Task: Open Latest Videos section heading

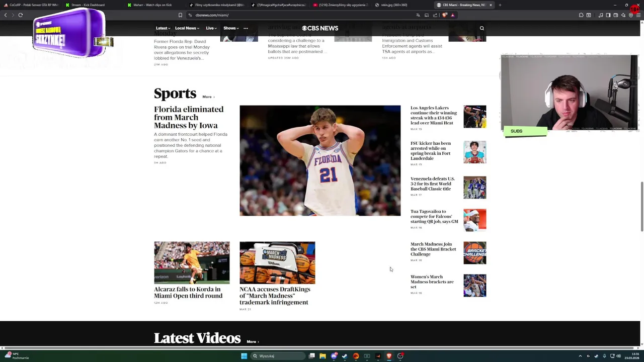Action: click(x=197, y=338)
